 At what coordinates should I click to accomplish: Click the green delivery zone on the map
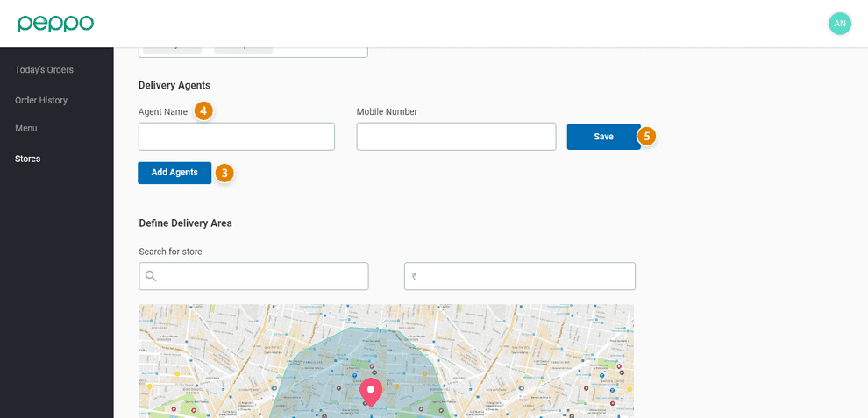(x=307, y=377)
